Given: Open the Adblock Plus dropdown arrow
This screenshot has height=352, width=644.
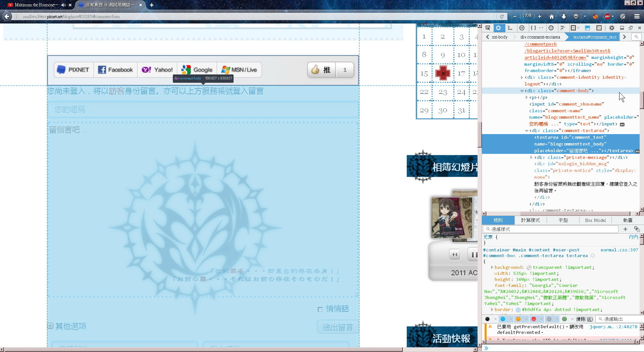Looking at the screenshot, I should 613,16.
